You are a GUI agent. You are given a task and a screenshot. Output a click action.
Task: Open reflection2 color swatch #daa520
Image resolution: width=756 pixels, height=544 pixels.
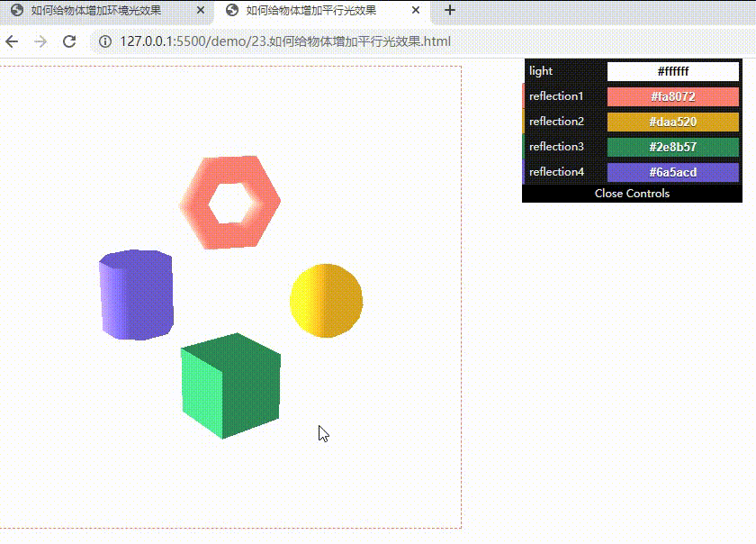(672, 122)
